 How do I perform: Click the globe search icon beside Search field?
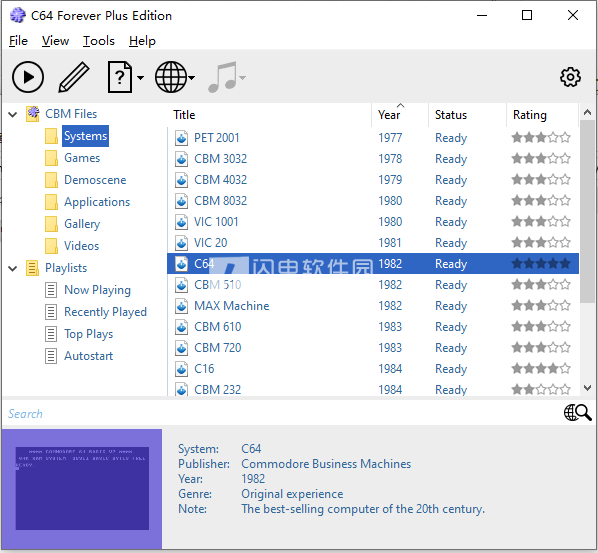coord(577,413)
